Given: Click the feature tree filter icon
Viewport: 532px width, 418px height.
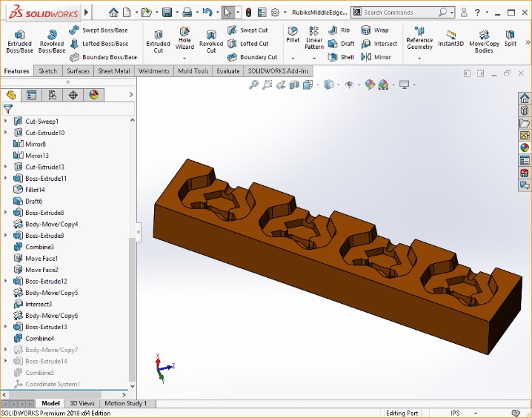Looking at the screenshot, I should pyautogui.click(x=8, y=109).
